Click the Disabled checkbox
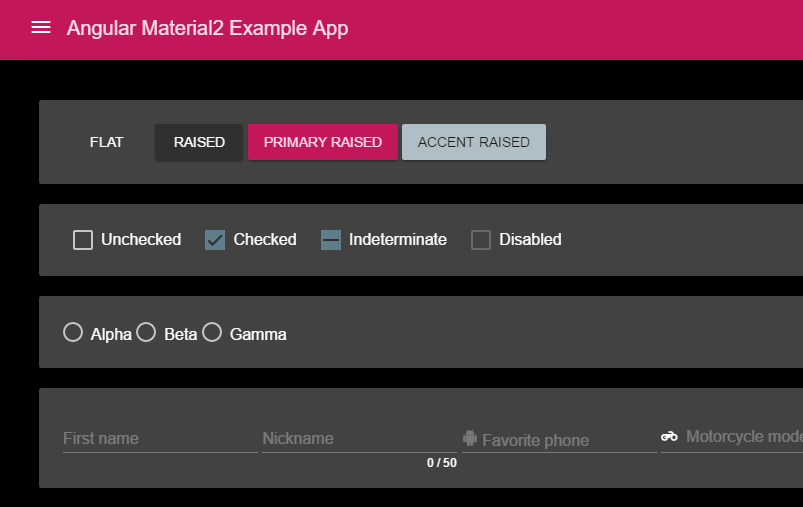 480,240
